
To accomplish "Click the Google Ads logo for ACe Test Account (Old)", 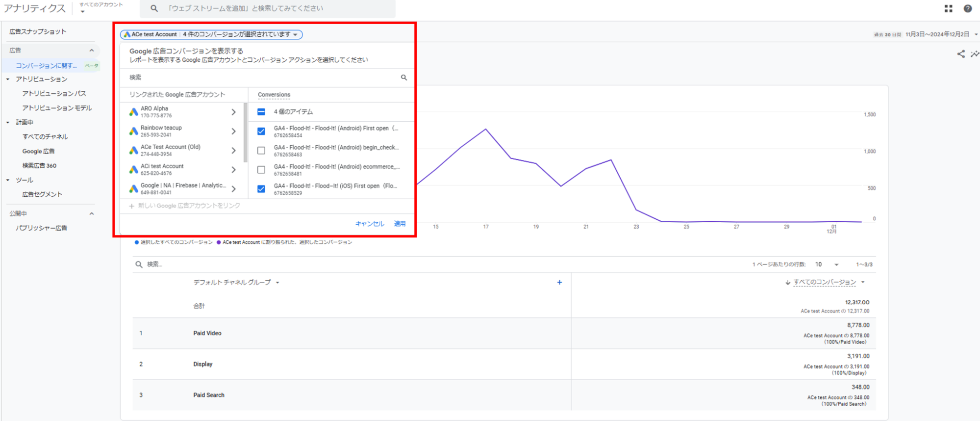I will tap(133, 150).
